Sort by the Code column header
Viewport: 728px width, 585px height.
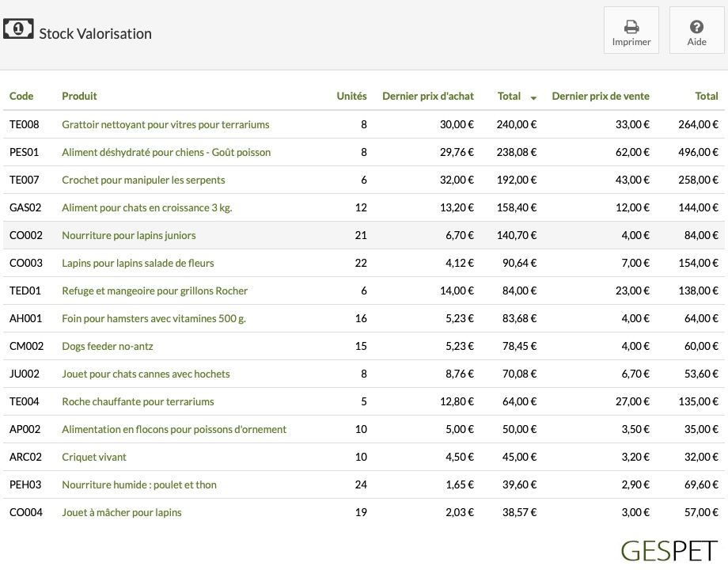tap(21, 96)
